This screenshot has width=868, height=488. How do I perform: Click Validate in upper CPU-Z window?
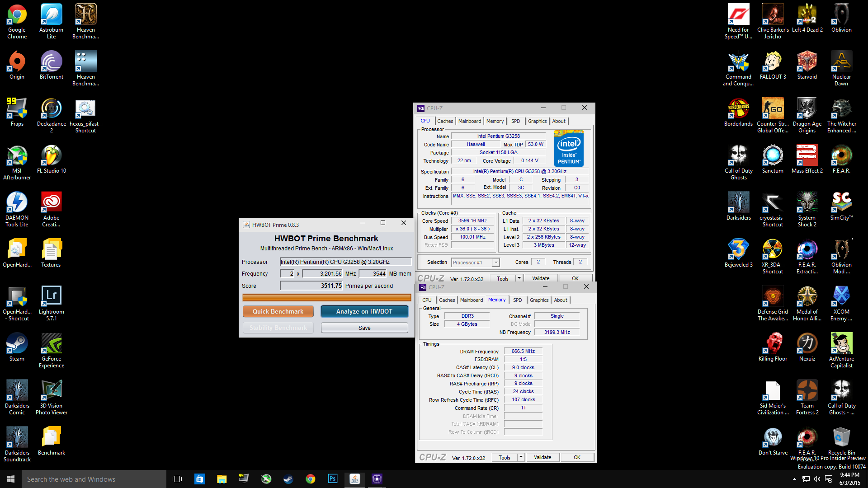pos(541,278)
